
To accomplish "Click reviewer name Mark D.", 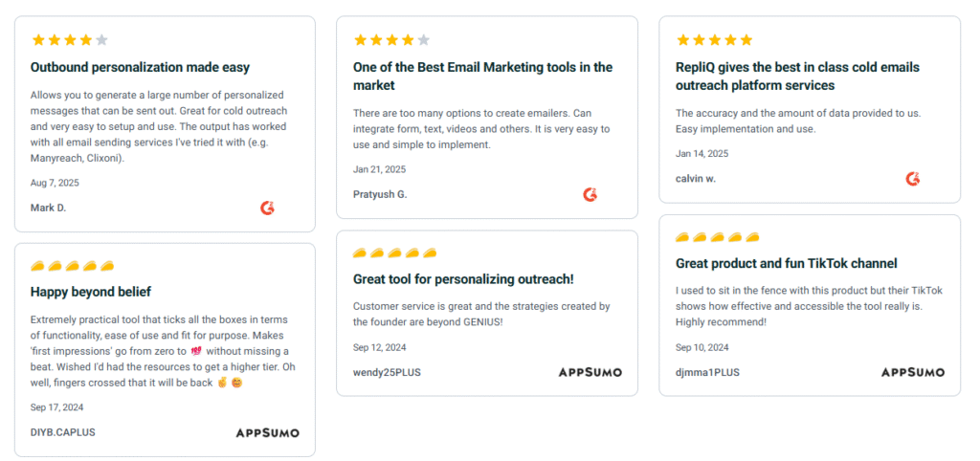I will point(49,208).
